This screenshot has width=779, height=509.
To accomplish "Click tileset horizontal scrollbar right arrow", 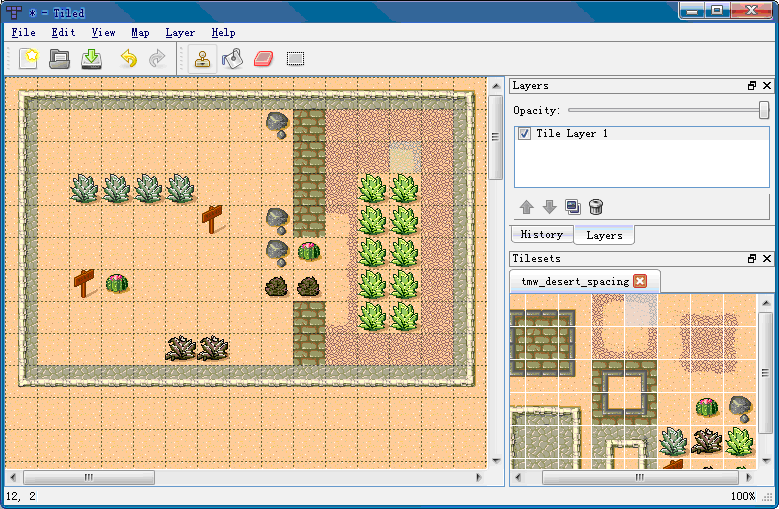I will point(749,478).
